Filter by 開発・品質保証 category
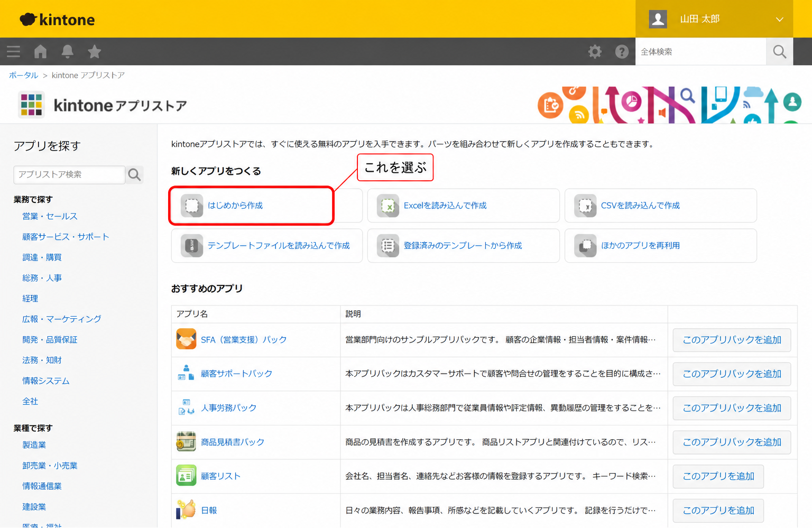Screen dimensions: 812x528 [x=50, y=340]
